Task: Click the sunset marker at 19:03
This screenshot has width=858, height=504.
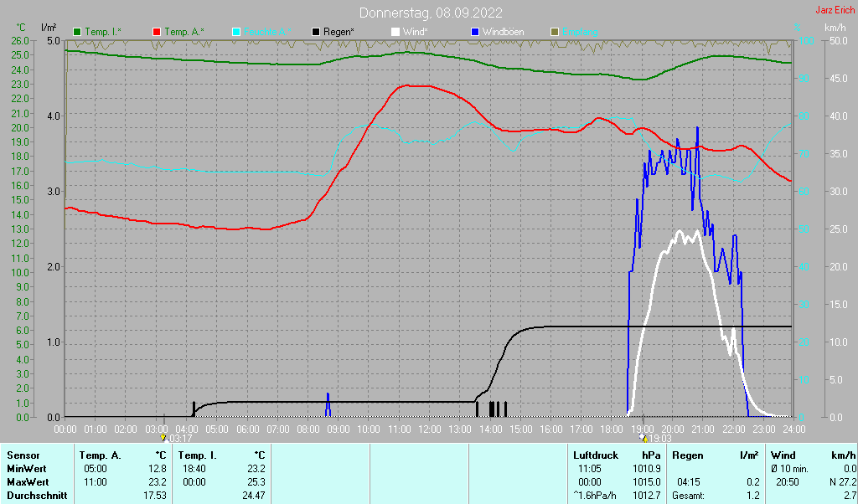Action: pos(643,437)
